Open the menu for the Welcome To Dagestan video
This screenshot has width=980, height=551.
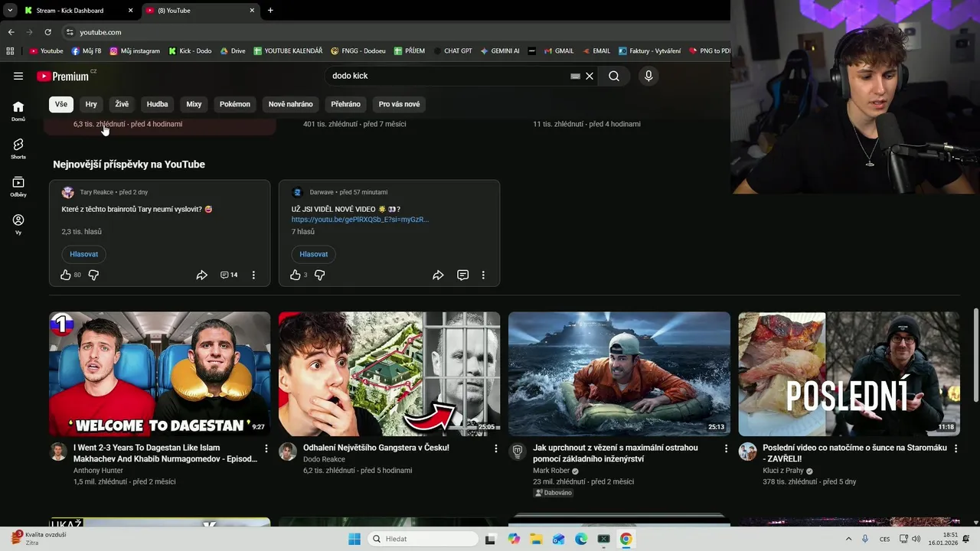(x=266, y=448)
